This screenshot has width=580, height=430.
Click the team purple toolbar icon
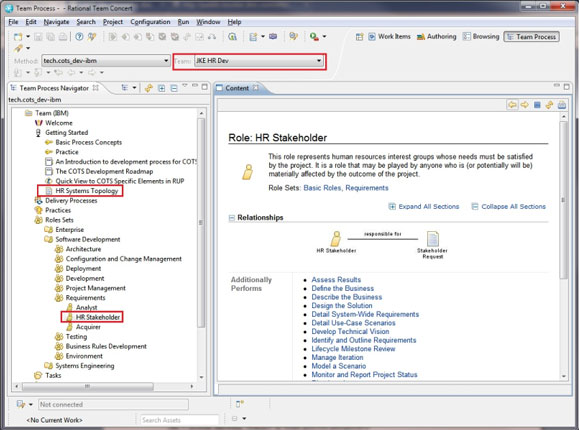tap(273, 37)
